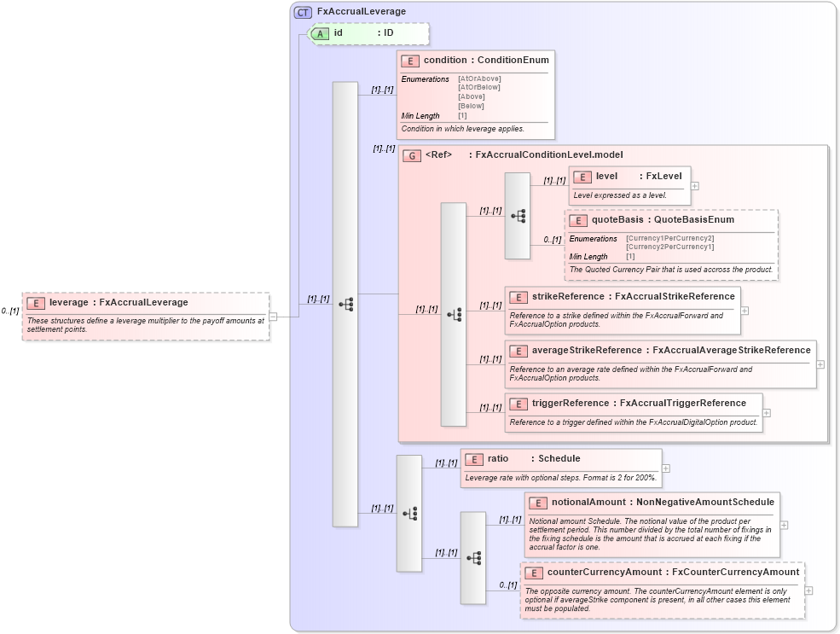Collapse the leverage element with its minus box

click(x=273, y=317)
